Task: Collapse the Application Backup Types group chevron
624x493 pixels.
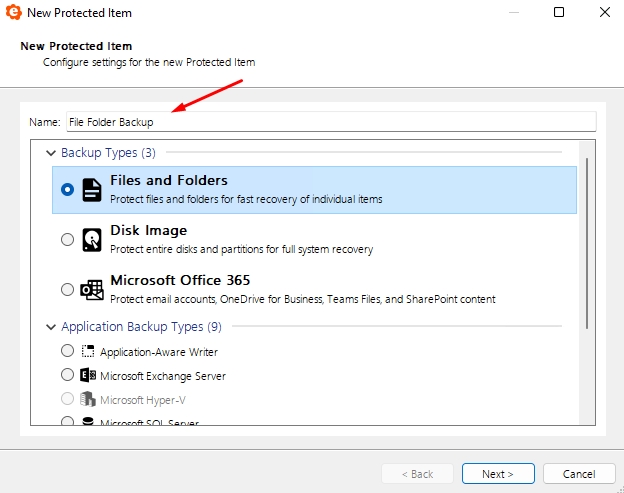Action: pos(51,327)
